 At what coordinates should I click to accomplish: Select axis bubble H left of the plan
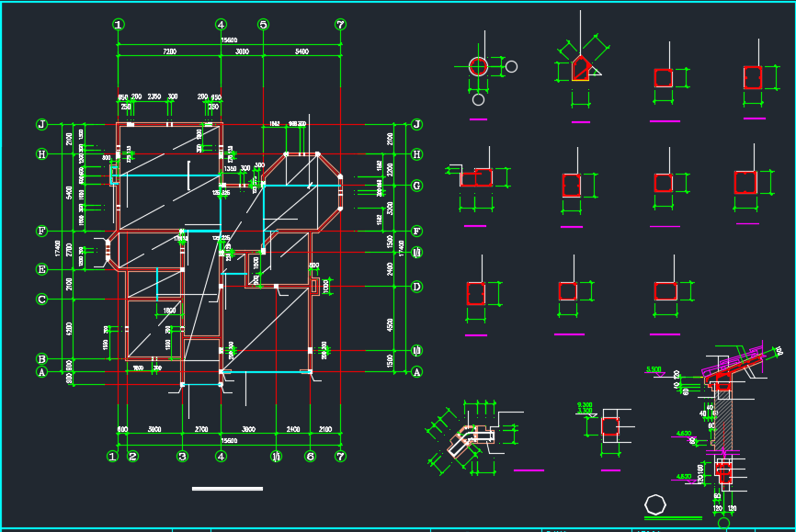[42, 153]
